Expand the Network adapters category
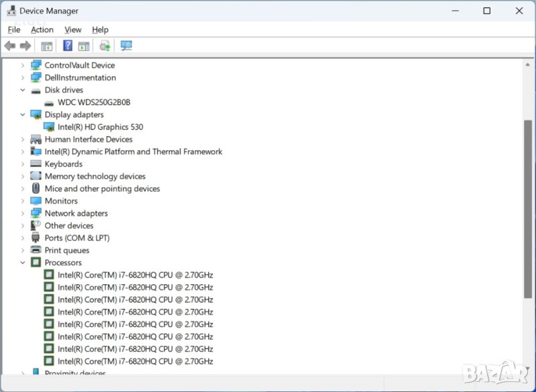 (x=22, y=213)
